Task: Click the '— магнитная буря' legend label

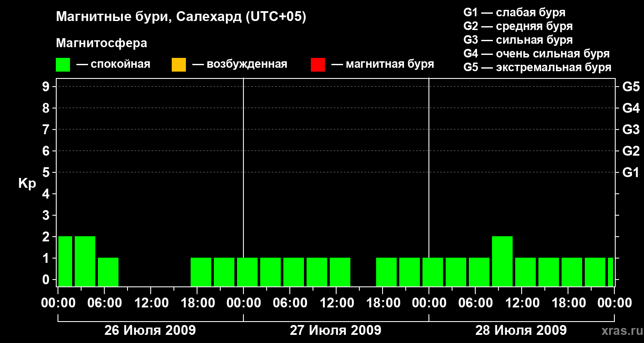Action: point(383,65)
